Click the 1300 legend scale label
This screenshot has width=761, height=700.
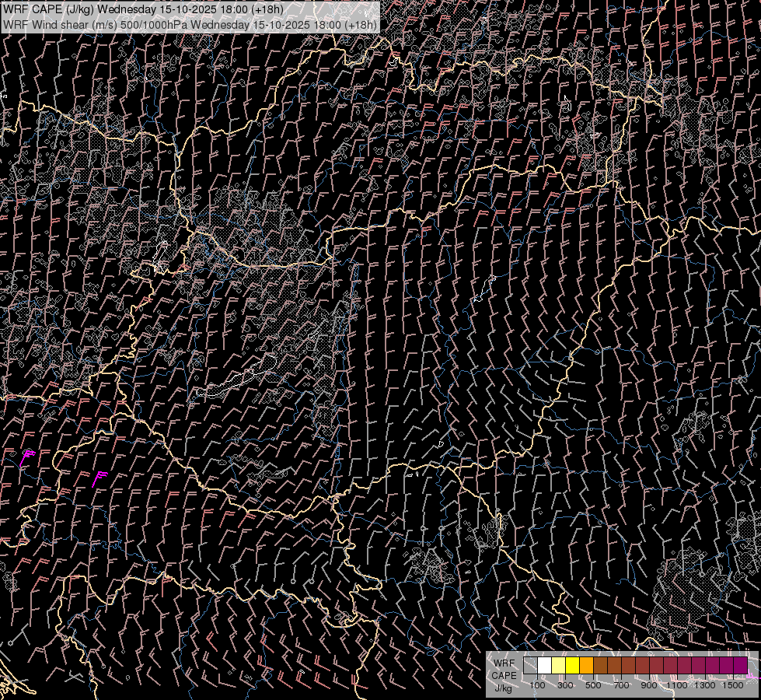point(705,685)
